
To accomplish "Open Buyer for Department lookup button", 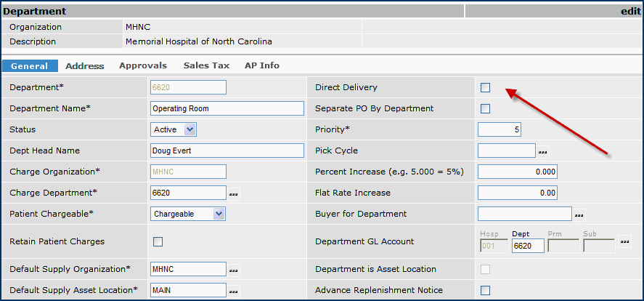I will (579, 215).
